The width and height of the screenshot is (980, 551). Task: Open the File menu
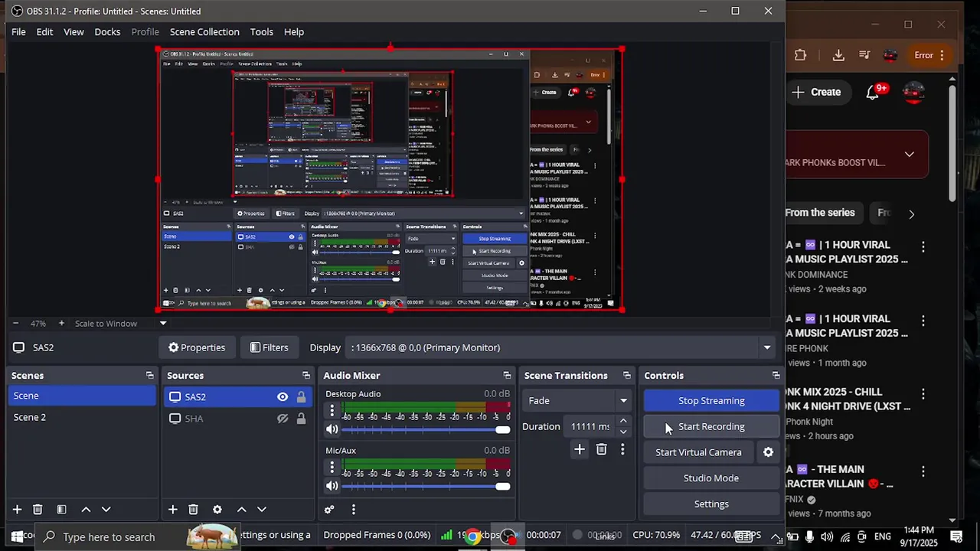(18, 32)
